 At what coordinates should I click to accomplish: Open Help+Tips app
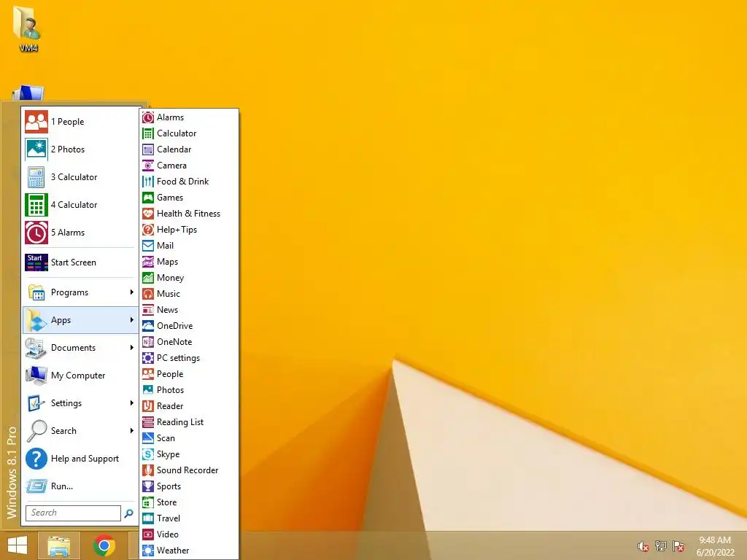(x=189, y=230)
